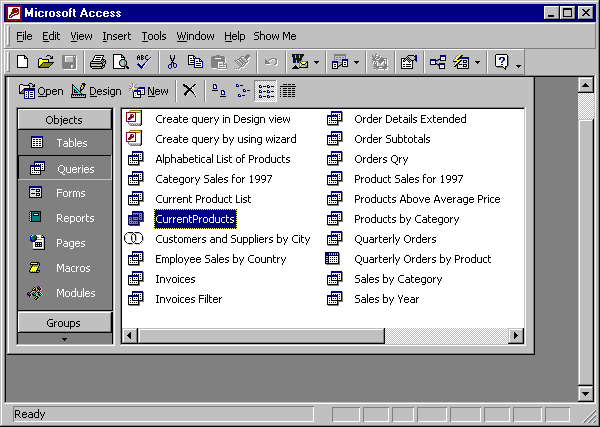Open the toolbar options arrow beside Help
This screenshot has width=600, height=427.
(x=518, y=66)
